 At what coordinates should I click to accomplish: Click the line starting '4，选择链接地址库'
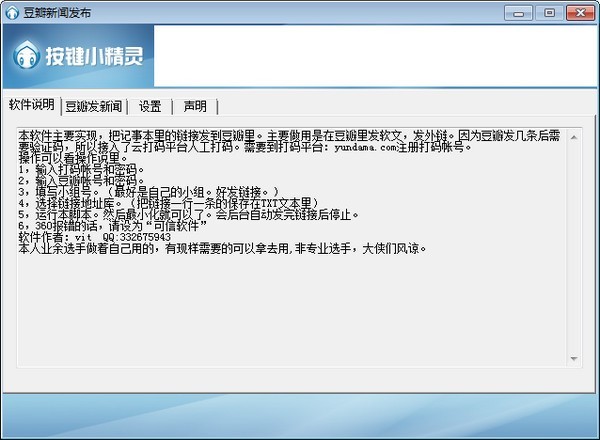tap(169, 203)
